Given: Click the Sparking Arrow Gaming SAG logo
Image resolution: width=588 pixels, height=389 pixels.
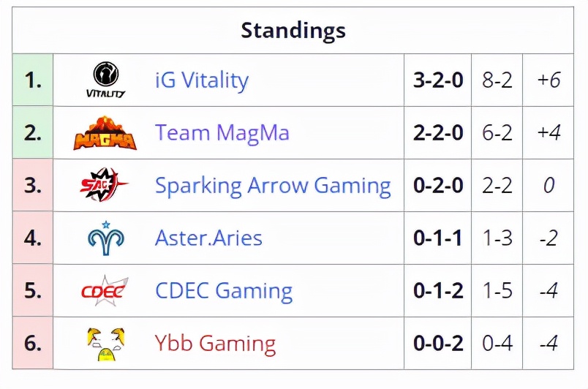Looking at the screenshot, I should (x=104, y=185).
